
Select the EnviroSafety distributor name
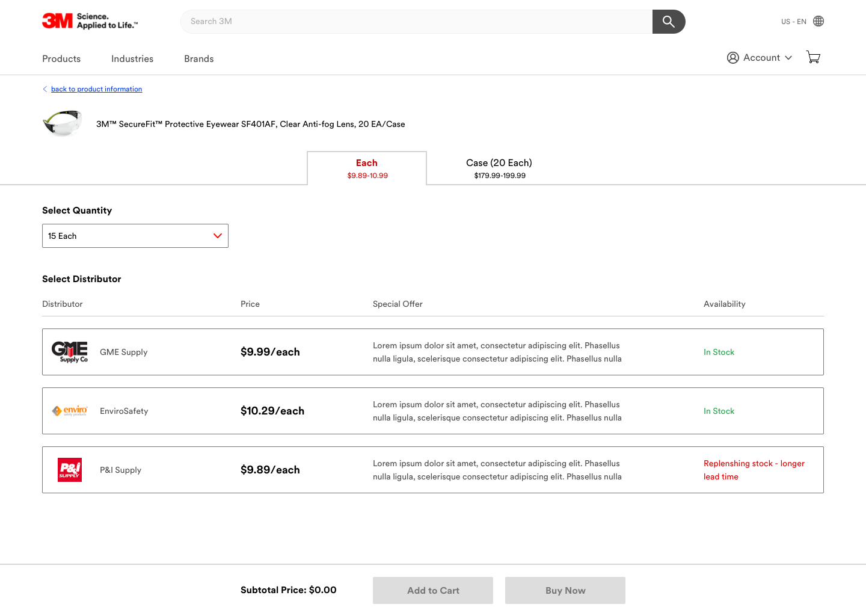tap(124, 411)
